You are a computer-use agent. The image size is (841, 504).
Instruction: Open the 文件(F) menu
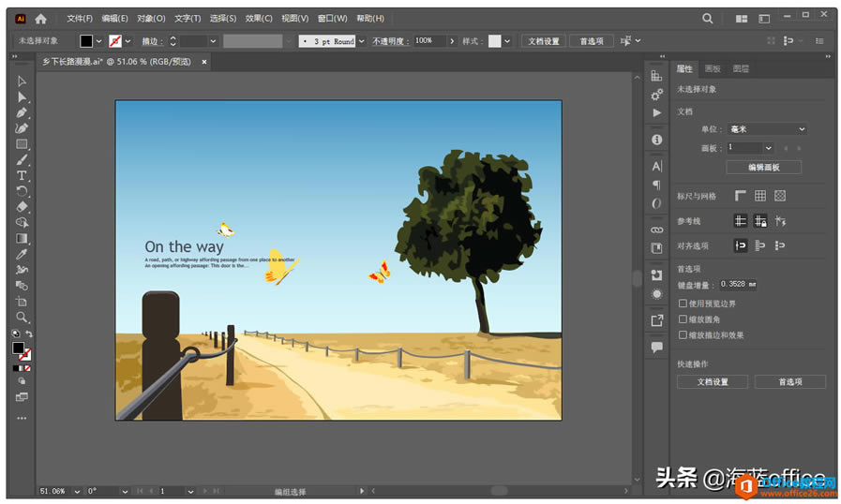[x=80, y=19]
